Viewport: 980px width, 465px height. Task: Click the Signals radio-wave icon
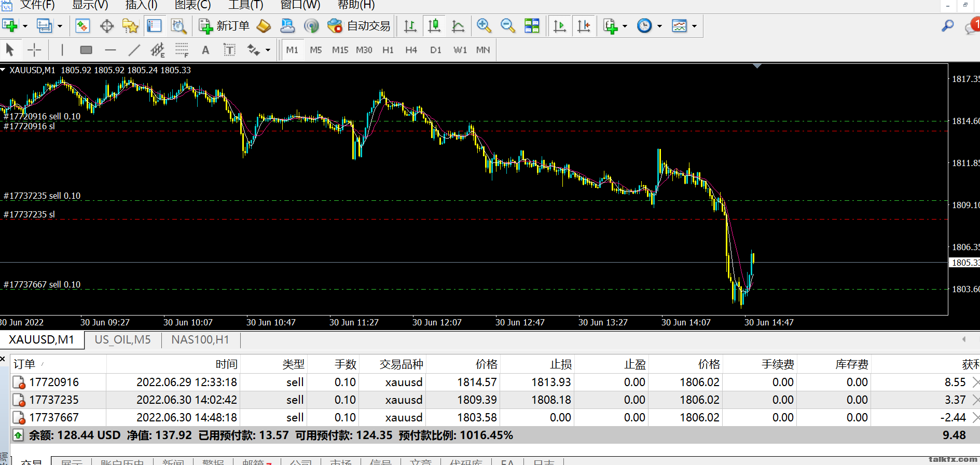point(311,26)
